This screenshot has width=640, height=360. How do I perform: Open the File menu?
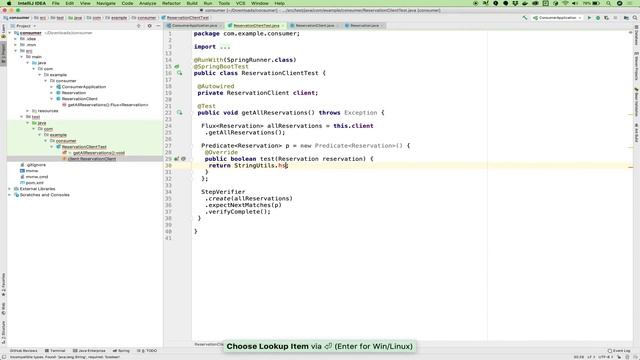[x=56, y=3]
